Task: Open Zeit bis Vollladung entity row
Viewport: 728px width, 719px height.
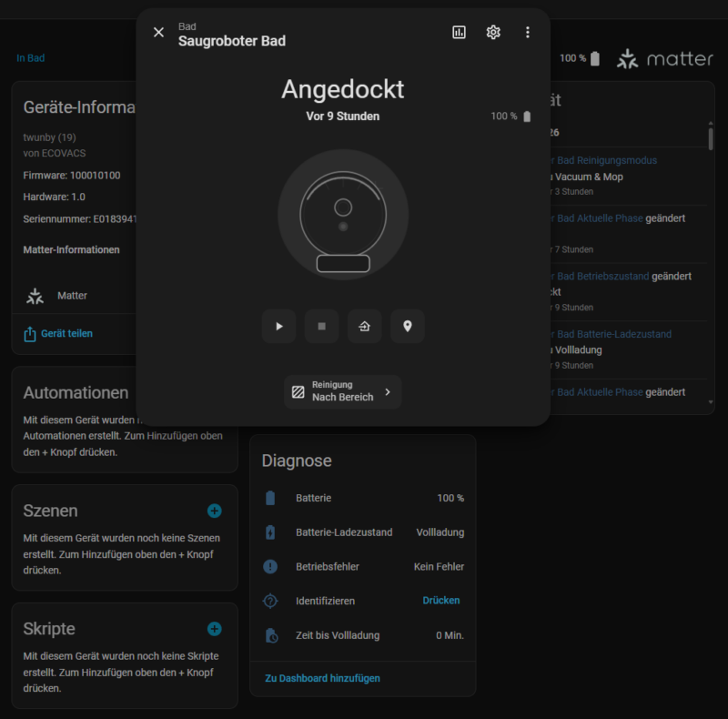Action: click(363, 635)
